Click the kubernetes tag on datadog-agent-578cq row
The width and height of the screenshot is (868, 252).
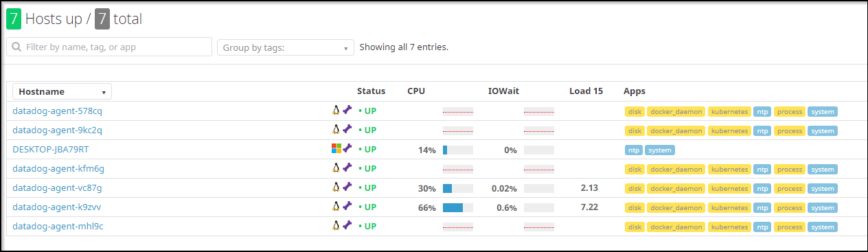click(x=729, y=111)
